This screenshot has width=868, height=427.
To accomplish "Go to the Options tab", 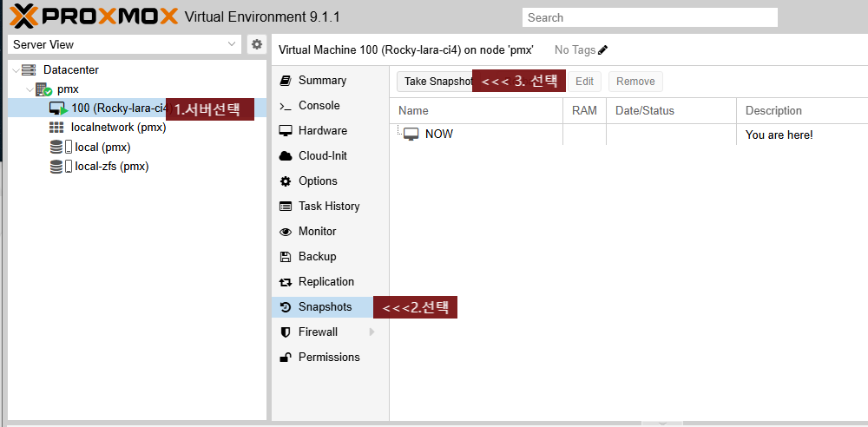I will point(331,181).
